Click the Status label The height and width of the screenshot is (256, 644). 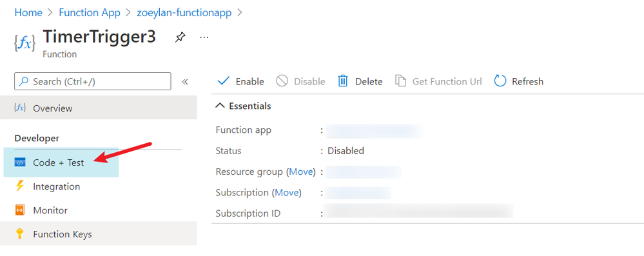tap(228, 151)
